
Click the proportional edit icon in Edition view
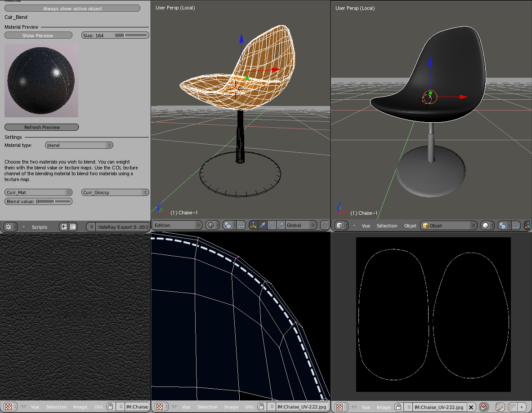point(324,225)
